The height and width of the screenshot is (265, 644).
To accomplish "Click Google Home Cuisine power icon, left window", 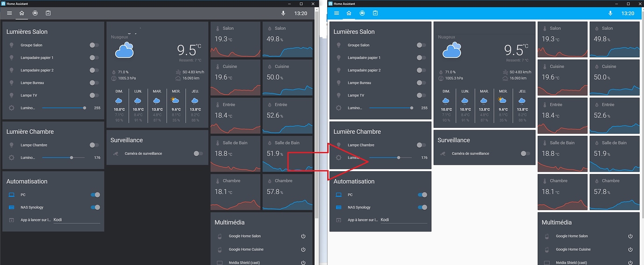I will tap(303, 249).
